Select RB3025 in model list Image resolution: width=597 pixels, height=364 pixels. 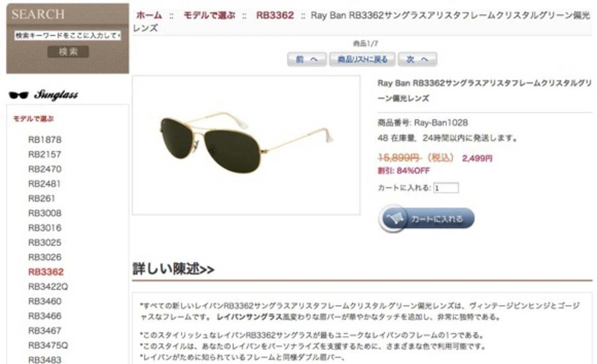(45, 243)
